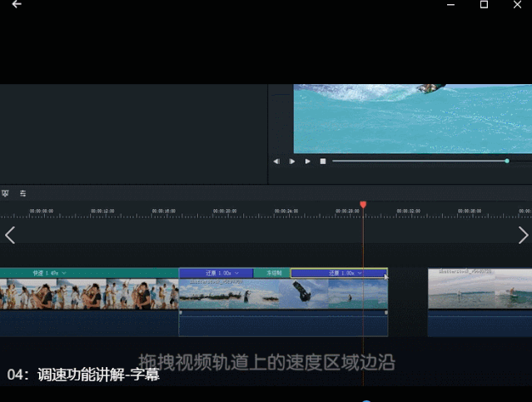Open the track settings icon above timeline
The image size is (532, 402).
22,193
